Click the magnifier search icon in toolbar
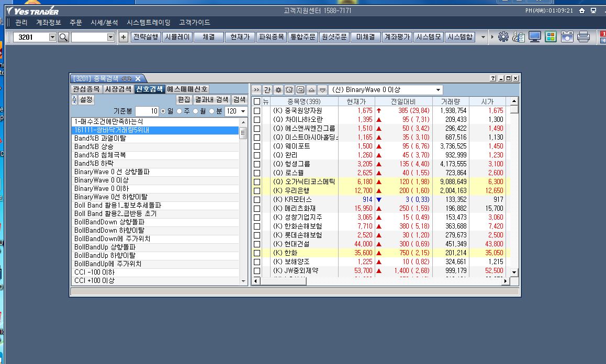 (x=64, y=37)
